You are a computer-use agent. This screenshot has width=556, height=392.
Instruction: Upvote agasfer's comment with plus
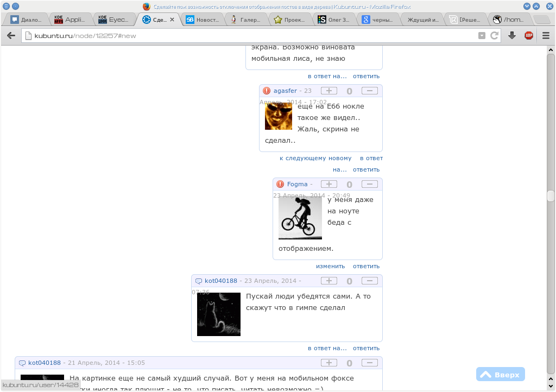[328, 91]
